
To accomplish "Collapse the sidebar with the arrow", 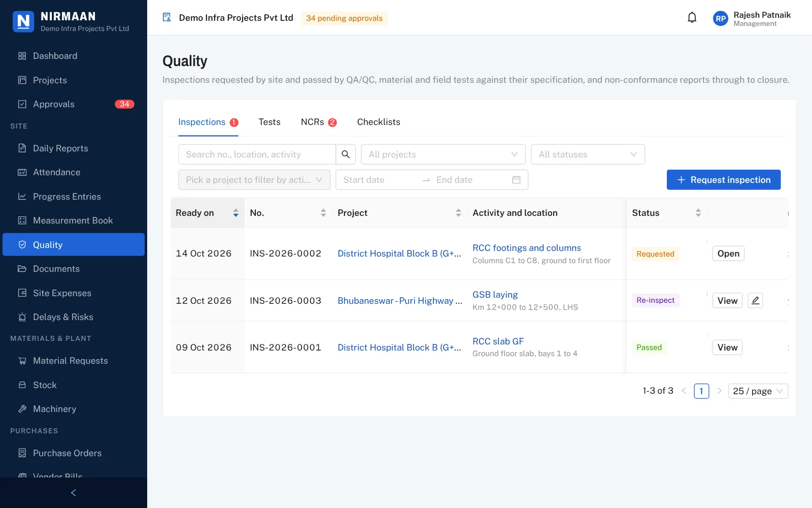I will (74, 493).
